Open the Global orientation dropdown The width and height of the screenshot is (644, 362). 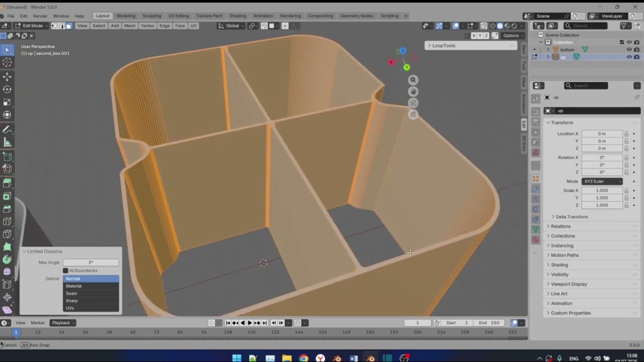tap(232, 26)
